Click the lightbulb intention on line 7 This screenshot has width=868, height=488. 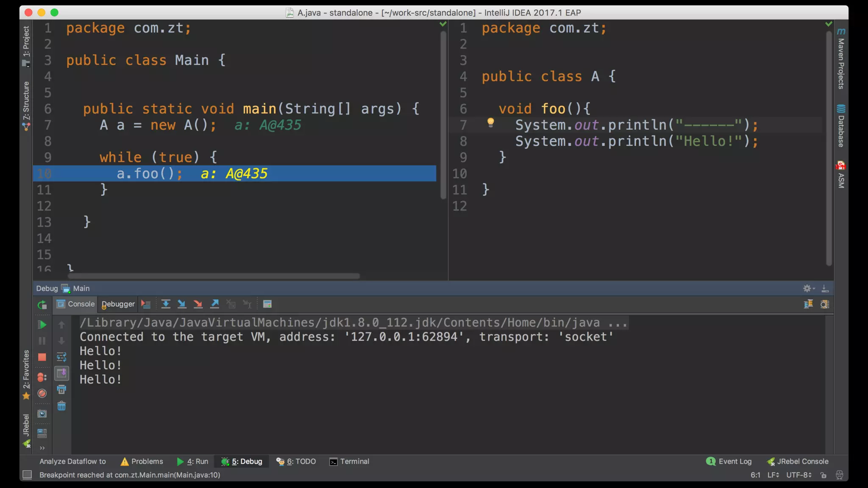pos(490,123)
